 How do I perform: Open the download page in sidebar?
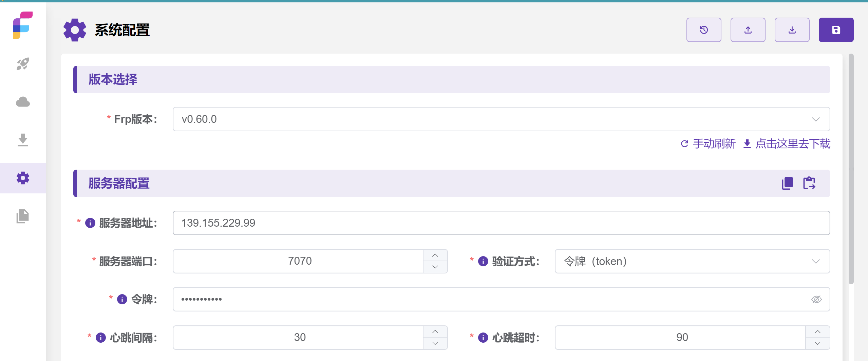coord(23,140)
